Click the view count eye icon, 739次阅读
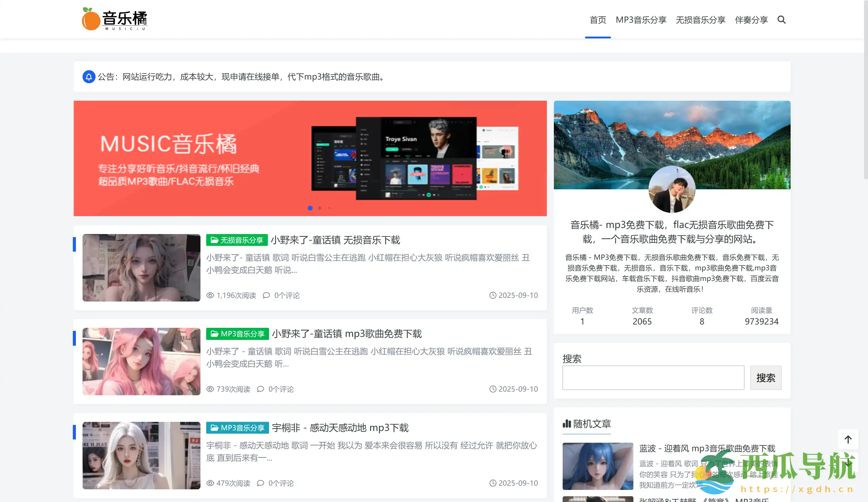 210,389
